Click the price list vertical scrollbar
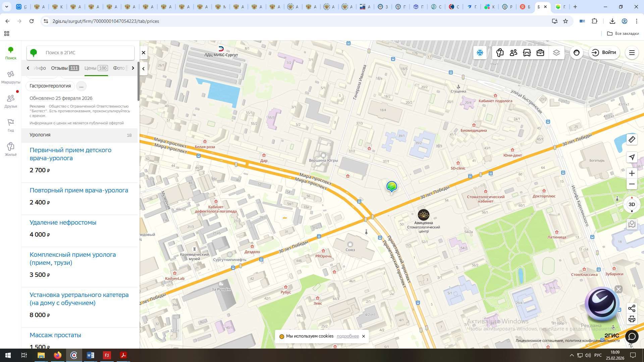 click(139, 80)
